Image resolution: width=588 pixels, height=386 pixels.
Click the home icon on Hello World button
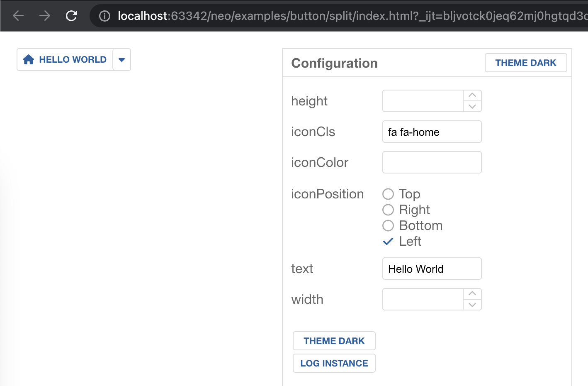[x=29, y=60]
